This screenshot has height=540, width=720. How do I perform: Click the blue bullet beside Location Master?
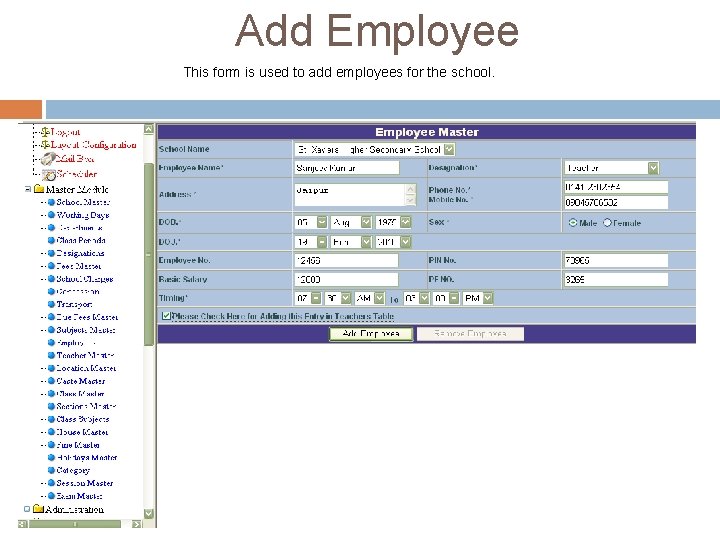[x=51, y=368]
